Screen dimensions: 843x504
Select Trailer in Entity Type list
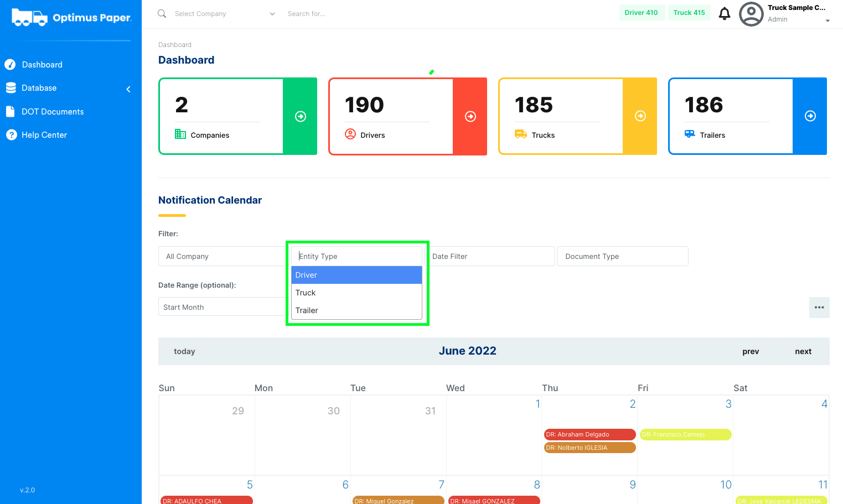coord(356,310)
